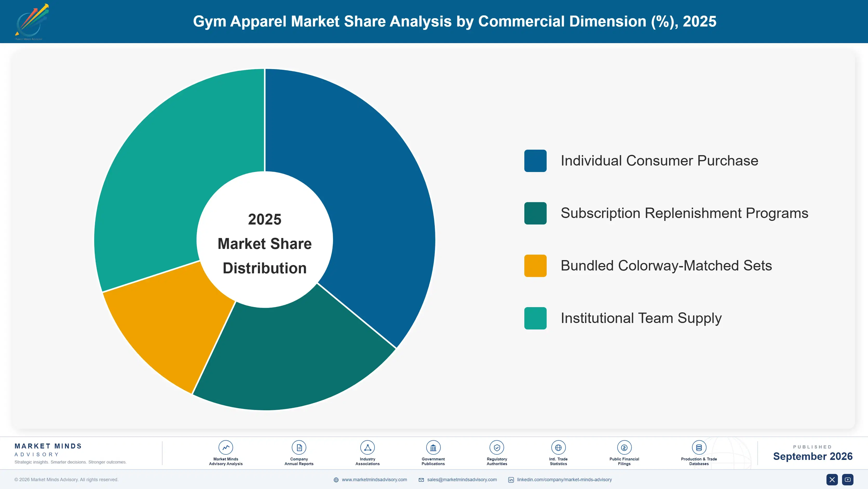Click the envelope icon beside sales email

pos(421,480)
